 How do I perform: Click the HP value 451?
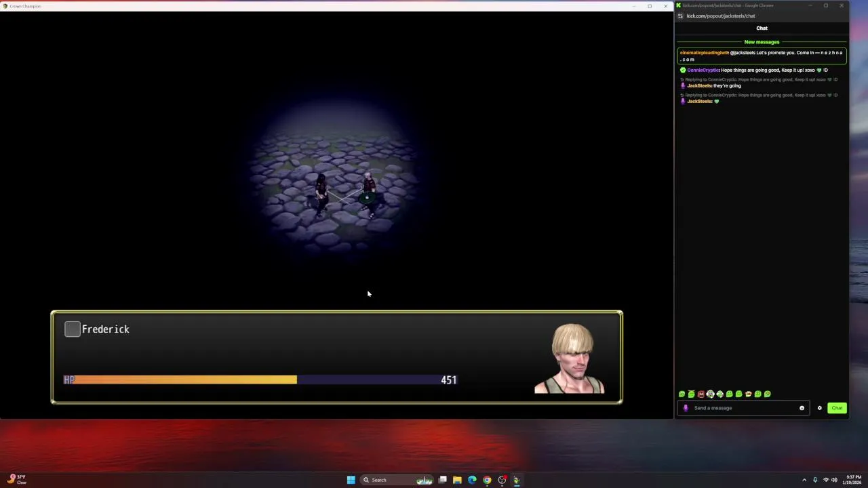(x=448, y=380)
